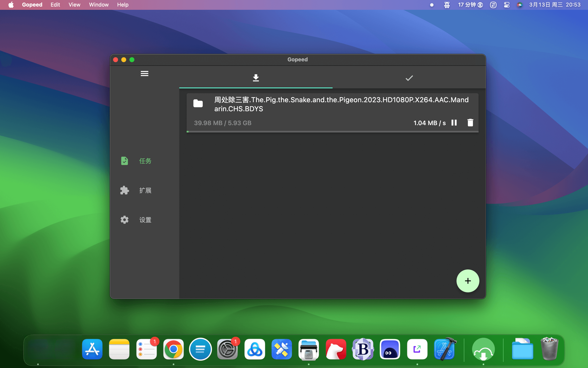Screen dimensions: 588x368
Task: Open the blue knot icon app in Dock
Action: pos(255,349)
